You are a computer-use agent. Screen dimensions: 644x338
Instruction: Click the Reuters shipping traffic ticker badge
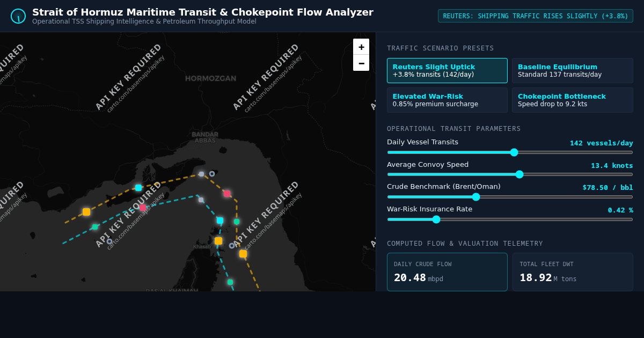tap(536, 16)
